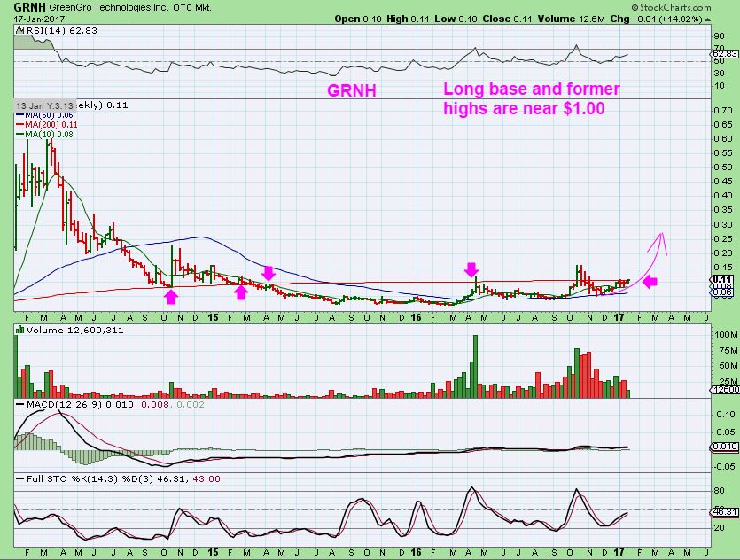Click the 62.83 RSI value tag
Viewport: 740px width, 560px height.
pyautogui.click(x=725, y=54)
